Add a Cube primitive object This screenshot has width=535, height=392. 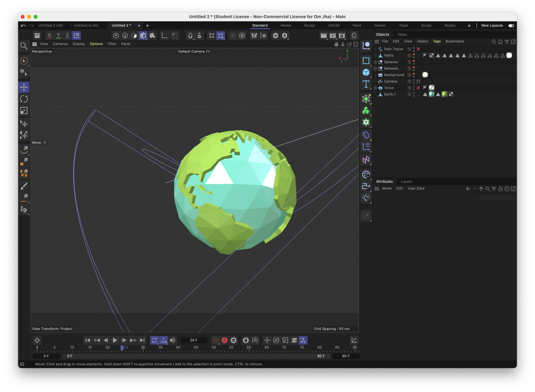click(x=366, y=72)
